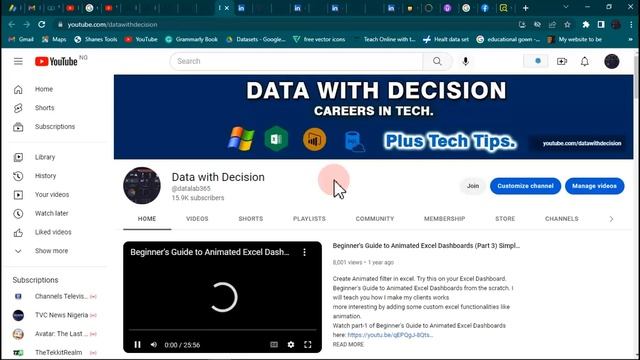Click the browser reload button

pos(42,24)
